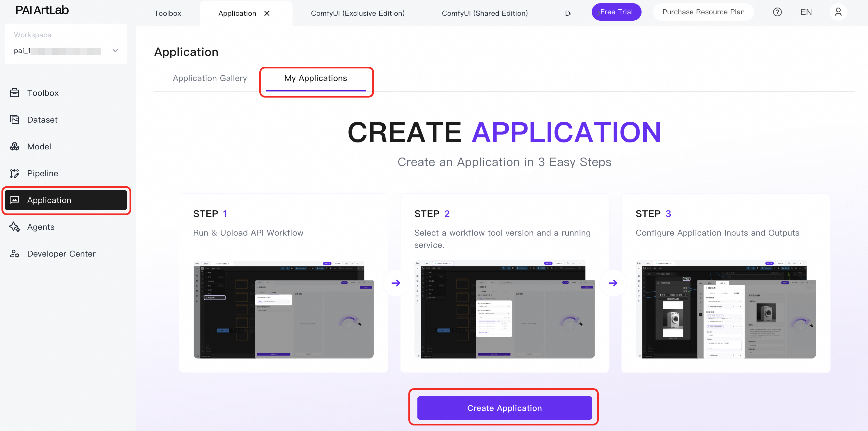Open Developer Center icon
The height and width of the screenshot is (431, 868).
(15, 254)
